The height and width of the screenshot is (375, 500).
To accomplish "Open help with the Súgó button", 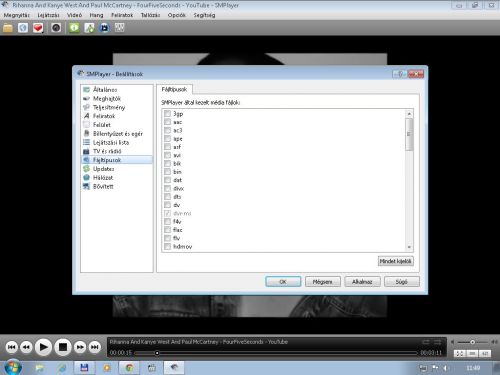I will click(402, 282).
